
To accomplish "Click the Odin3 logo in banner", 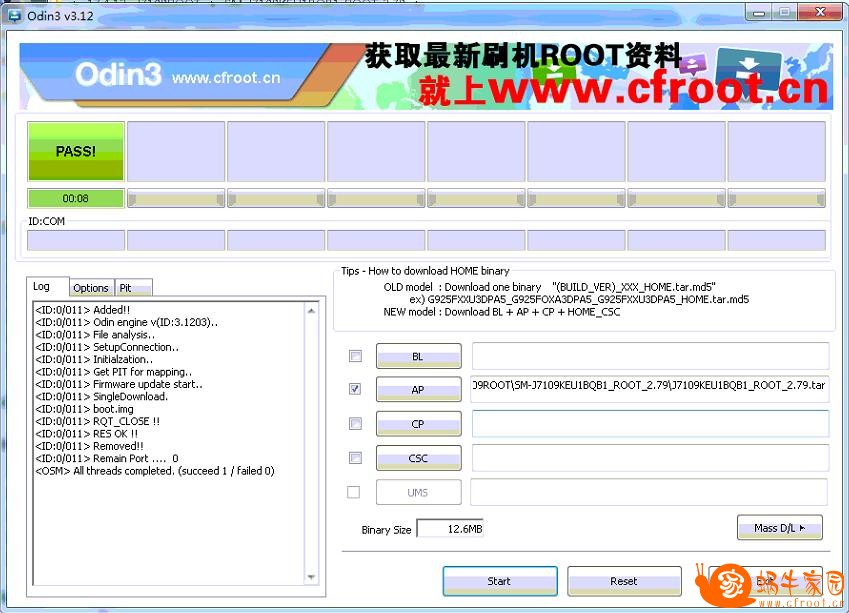I will coord(118,74).
